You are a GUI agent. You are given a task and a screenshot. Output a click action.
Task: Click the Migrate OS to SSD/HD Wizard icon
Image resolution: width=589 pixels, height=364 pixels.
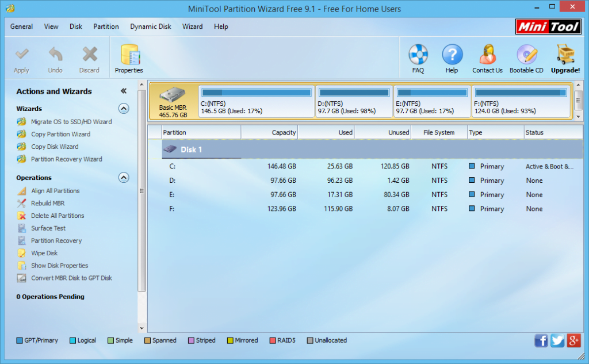click(x=21, y=122)
